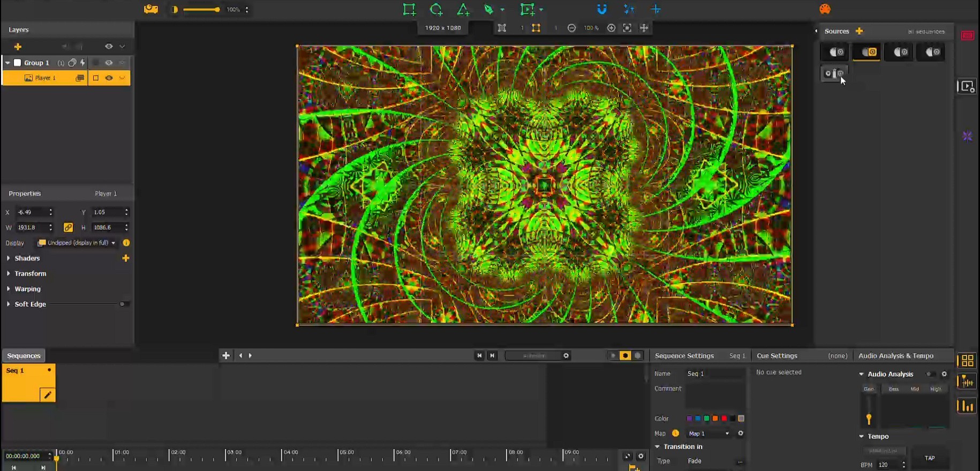Click the Seq 1 edit pencil icon
Image resolution: width=980 pixels, height=471 pixels.
pyautogui.click(x=48, y=395)
